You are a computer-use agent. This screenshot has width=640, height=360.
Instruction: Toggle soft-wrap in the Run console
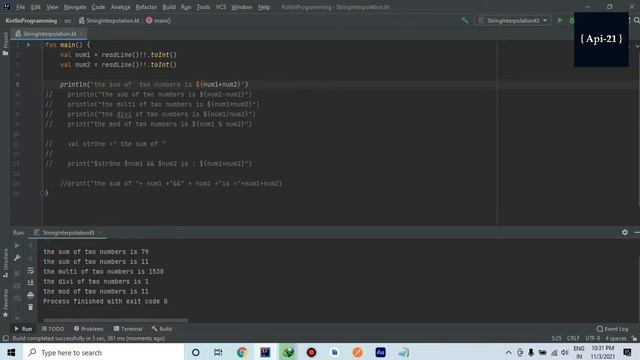click(x=31, y=271)
